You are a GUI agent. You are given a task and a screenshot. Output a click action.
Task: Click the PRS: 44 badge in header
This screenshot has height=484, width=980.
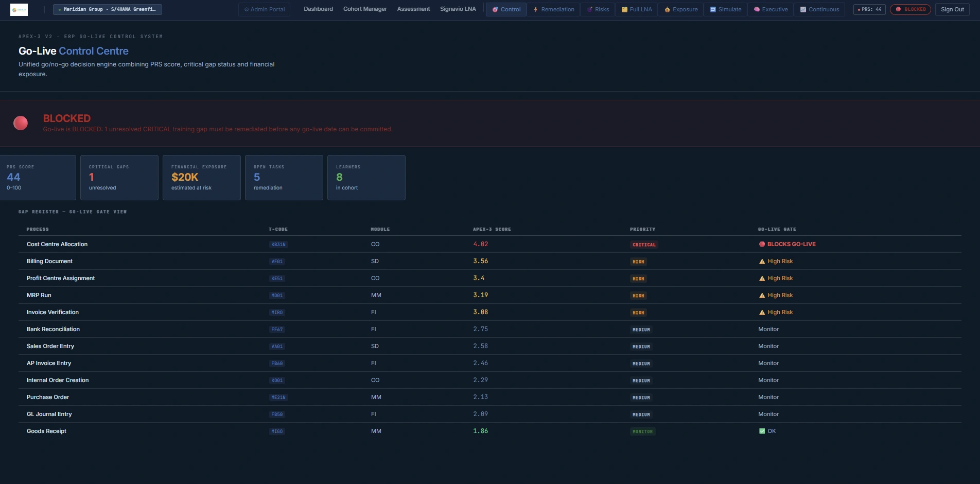click(869, 9)
